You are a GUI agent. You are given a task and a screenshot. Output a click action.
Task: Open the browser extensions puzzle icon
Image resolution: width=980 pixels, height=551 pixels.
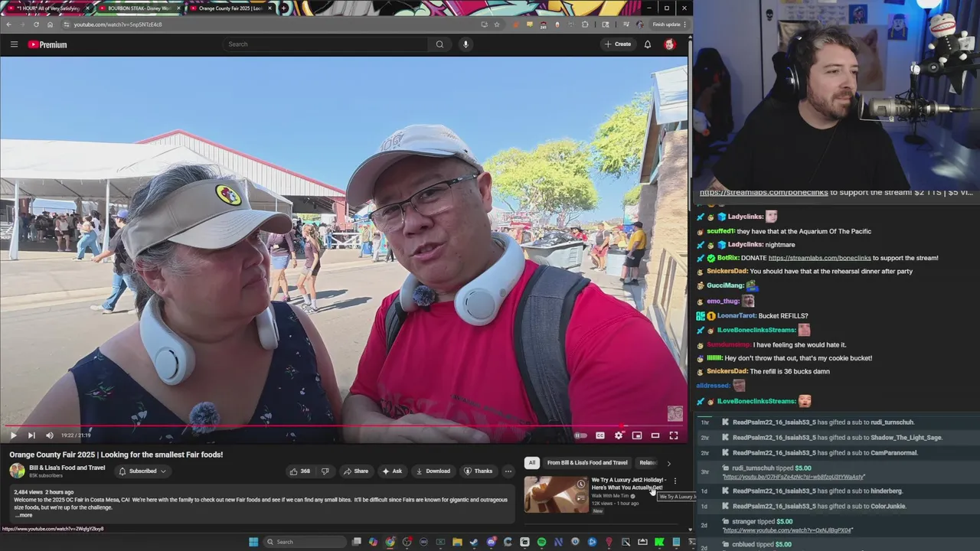(x=585, y=24)
